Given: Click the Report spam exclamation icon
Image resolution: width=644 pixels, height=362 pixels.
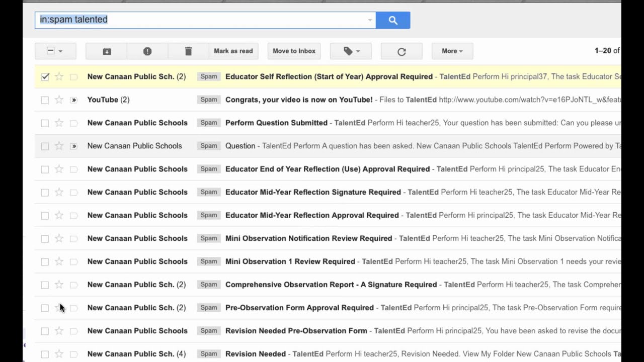Looking at the screenshot, I should [147, 51].
